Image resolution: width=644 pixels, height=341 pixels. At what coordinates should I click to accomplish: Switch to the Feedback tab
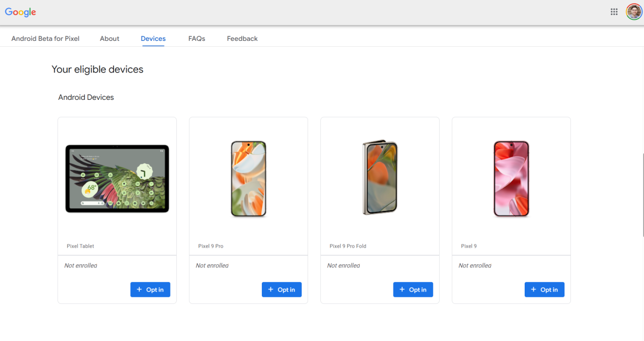tap(242, 39)
